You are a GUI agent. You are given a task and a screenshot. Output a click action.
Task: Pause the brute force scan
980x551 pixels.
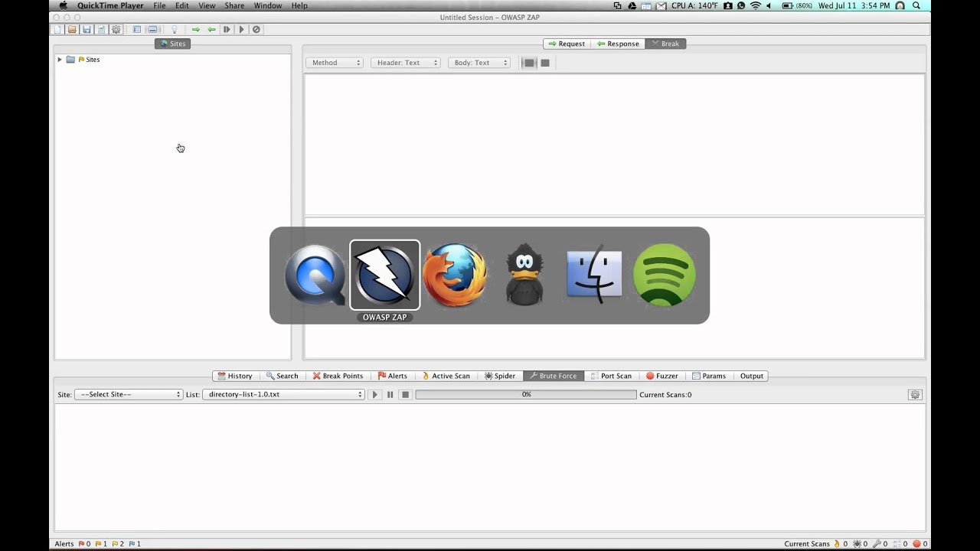click(390, 395)
